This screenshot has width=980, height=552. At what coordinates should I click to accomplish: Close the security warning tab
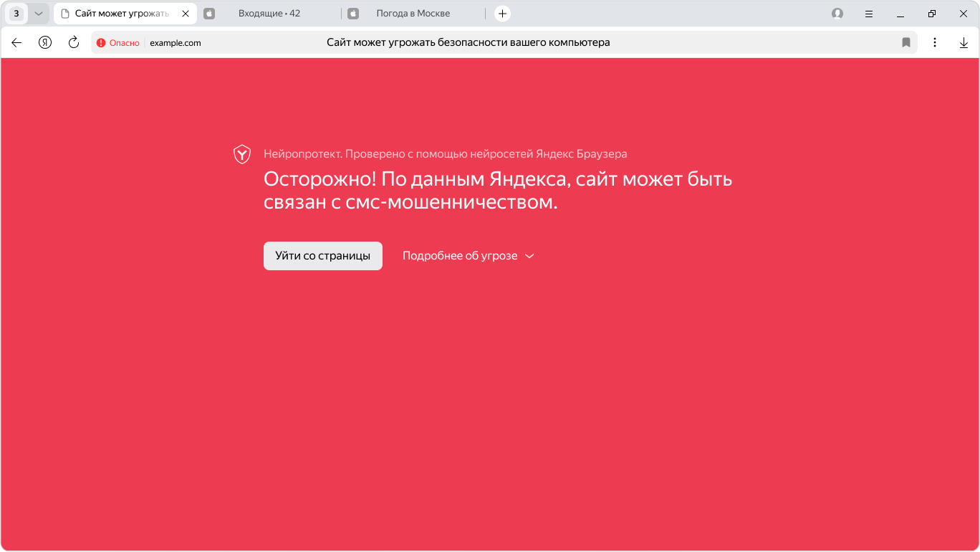coord(186,14)
